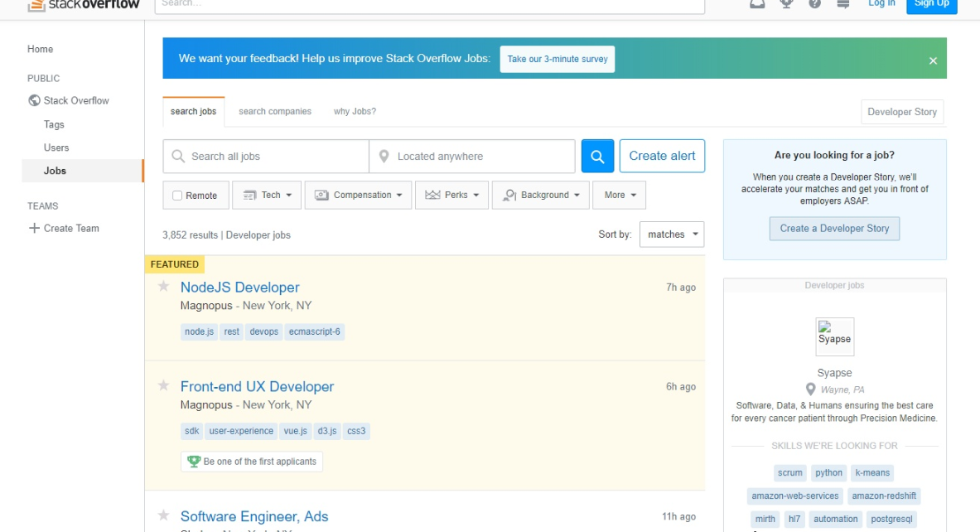Screen dimensions: 980x532
Task: Switch to search companies tab
Action: tap(275, 111)
